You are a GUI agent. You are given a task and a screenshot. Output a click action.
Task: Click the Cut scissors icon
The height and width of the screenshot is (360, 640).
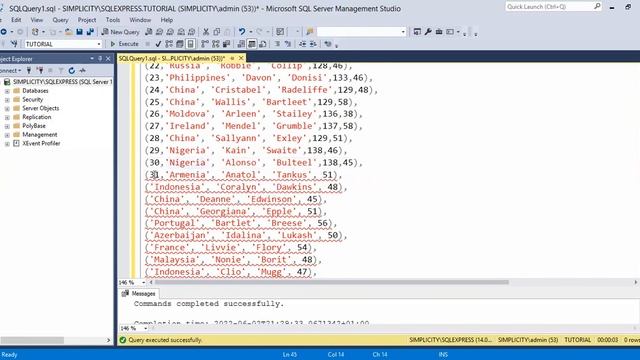click(x=206, y=31)
